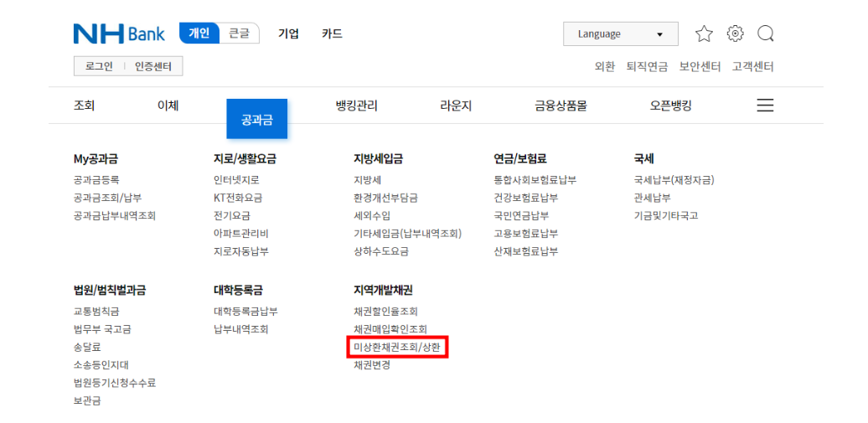Go to the 카드 section
Screen dimensions: 868x423
pyautogui.click(x=332, y=34)
